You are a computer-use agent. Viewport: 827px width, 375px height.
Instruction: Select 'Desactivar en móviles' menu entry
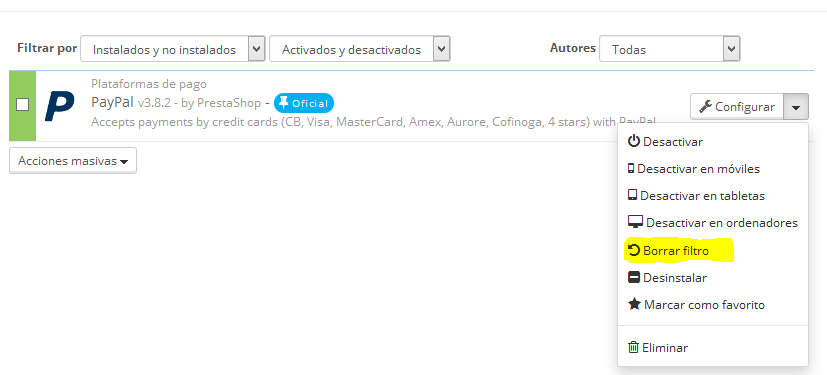click(x=713, y=169)
